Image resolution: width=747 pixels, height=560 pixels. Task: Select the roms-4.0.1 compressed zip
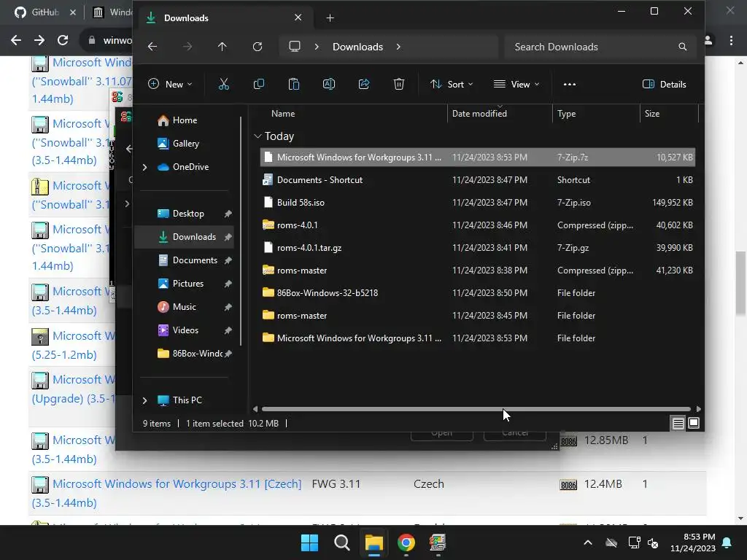(477, 225)
